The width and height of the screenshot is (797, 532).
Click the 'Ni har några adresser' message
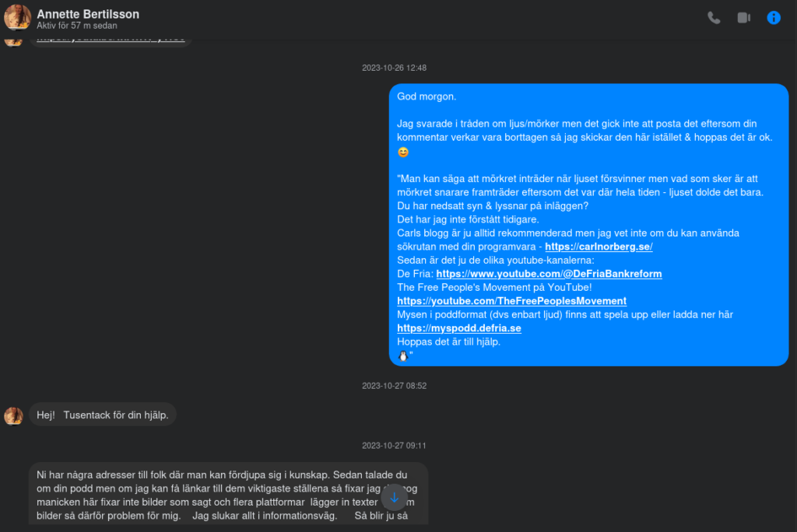click(x=228, y=494)
